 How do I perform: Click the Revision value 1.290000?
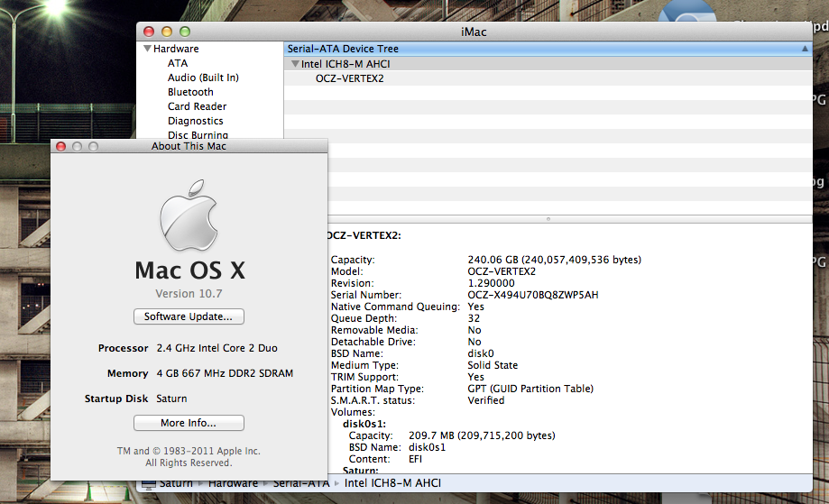click(491, 283)
